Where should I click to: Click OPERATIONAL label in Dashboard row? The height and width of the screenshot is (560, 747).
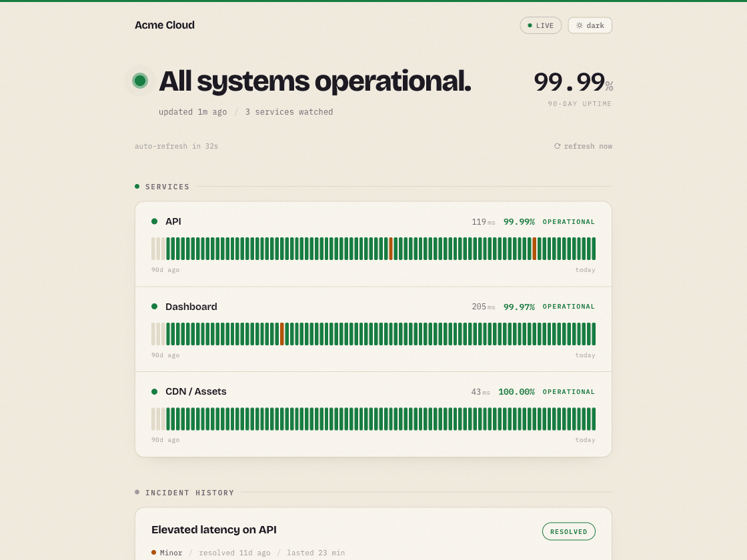569,307
